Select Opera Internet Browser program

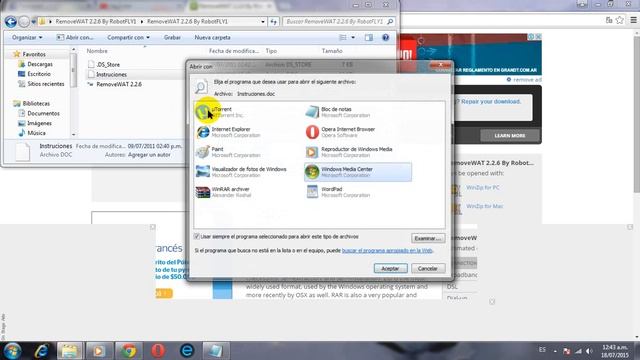340,132
